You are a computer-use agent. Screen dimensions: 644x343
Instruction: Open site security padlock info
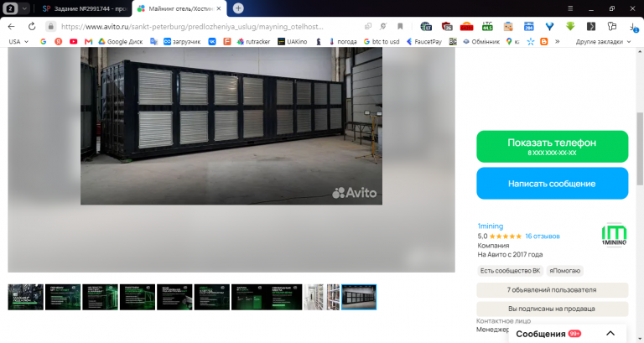[50, 26]
